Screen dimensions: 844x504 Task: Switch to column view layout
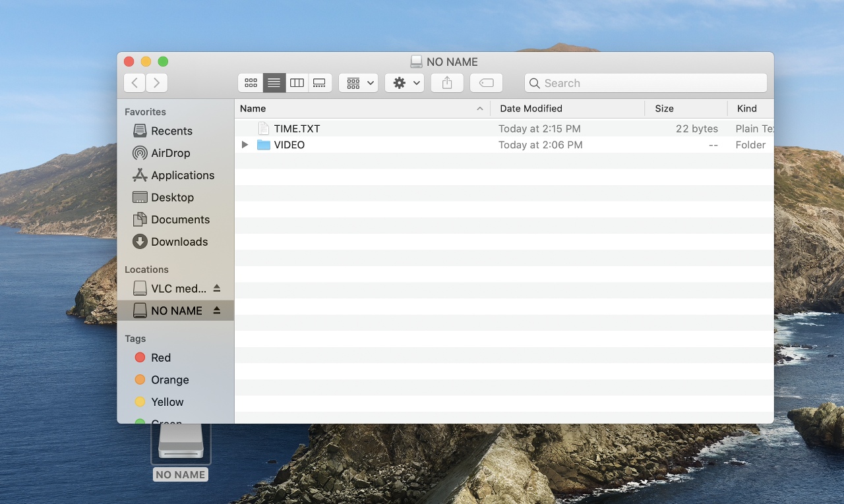point(297,83)
